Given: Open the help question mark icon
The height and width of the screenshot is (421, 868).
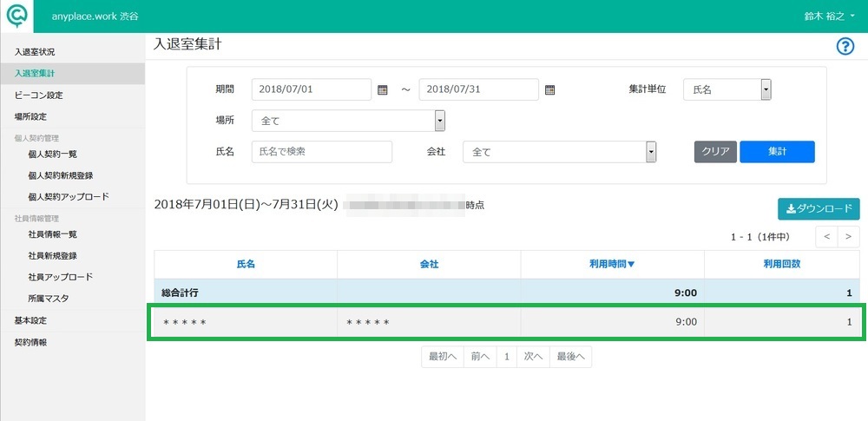Looking at the screenshot, I should (845, 47).
